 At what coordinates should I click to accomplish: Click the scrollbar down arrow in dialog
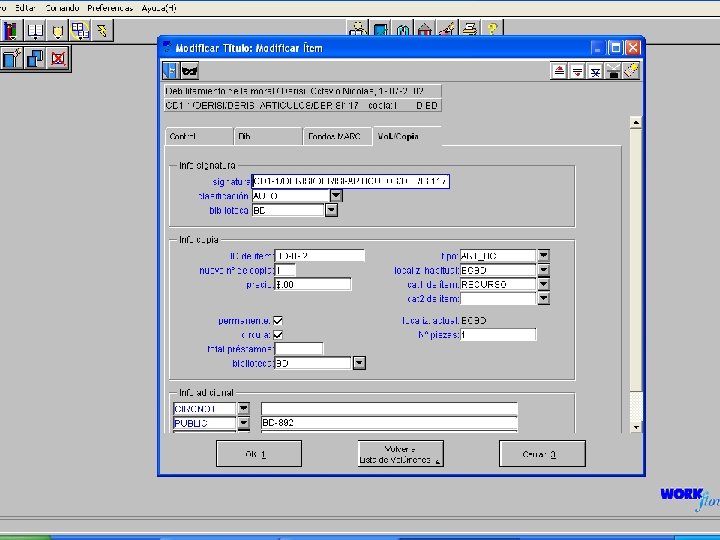[x=636, y=427]
